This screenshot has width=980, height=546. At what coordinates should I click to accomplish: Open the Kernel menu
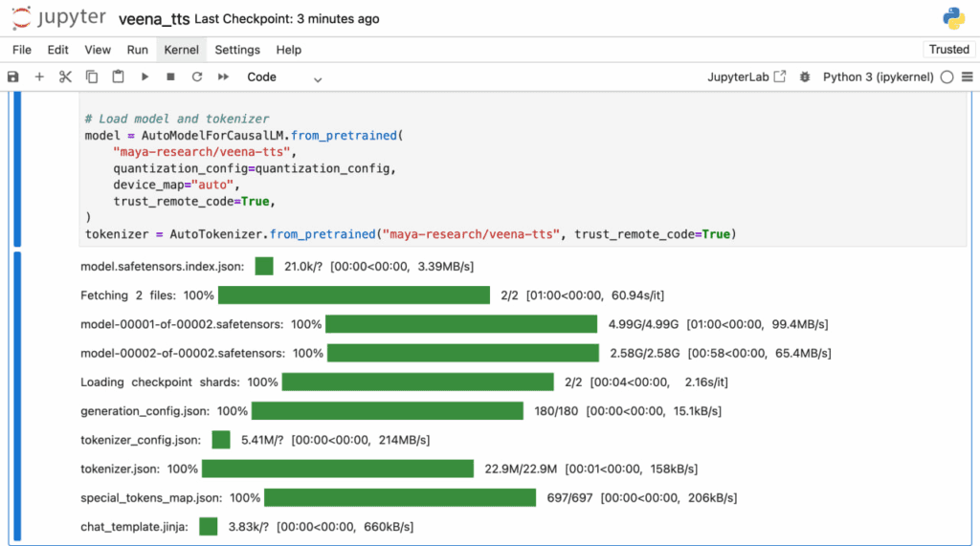pyautogui.click(x=181, y=50)
